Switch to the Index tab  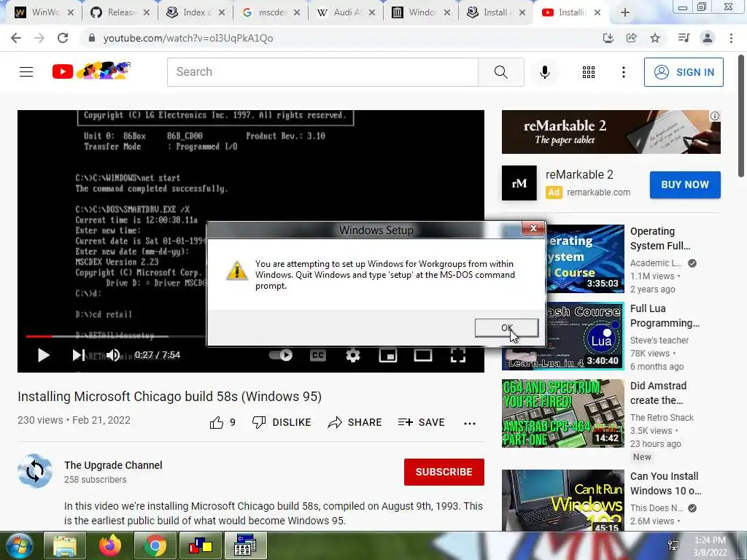195,12
